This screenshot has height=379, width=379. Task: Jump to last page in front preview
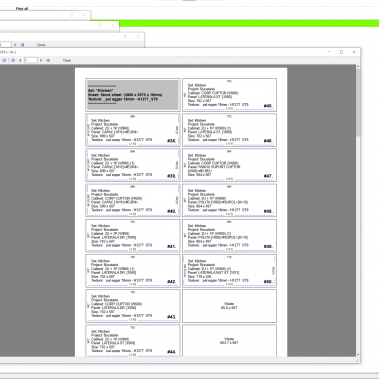48,60
